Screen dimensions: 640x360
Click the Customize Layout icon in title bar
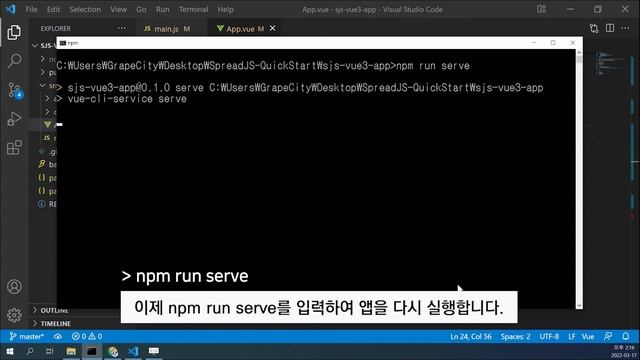[541, 9]
